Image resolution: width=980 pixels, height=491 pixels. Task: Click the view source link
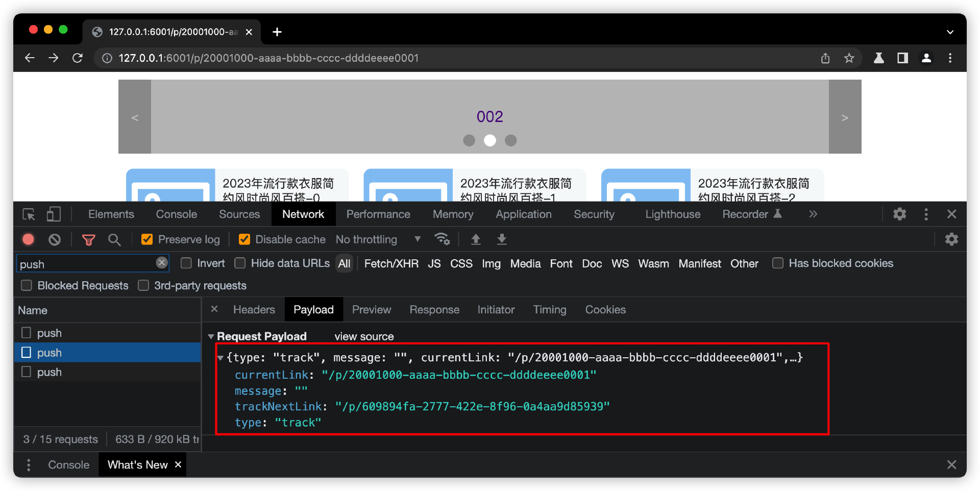click(x=364, y=337)
